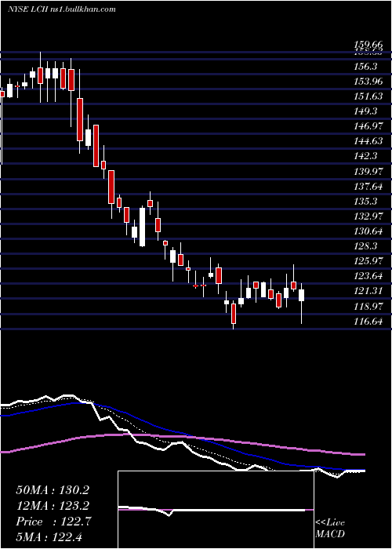Click the '12MA : 123.2' readout

click(x=53, y=506)
